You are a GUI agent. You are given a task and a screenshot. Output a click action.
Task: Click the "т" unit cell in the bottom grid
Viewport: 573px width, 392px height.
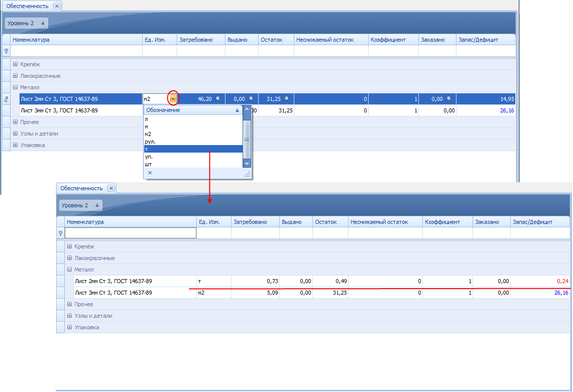pyautogui.click(x=214, y=281)
